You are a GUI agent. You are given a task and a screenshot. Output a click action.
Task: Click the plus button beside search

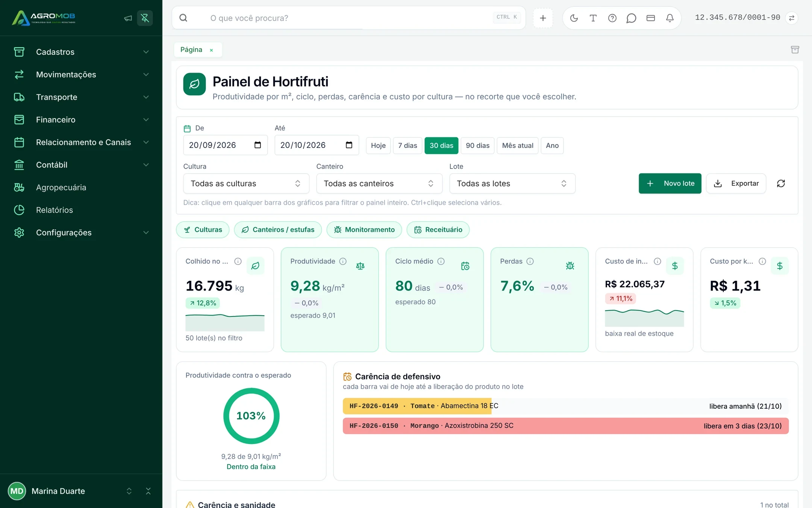pyautogui.click(x=543, y=18)
